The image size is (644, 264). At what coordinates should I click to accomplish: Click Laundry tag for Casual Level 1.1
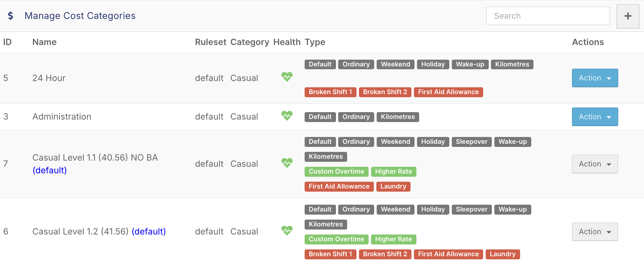(393, 186)
